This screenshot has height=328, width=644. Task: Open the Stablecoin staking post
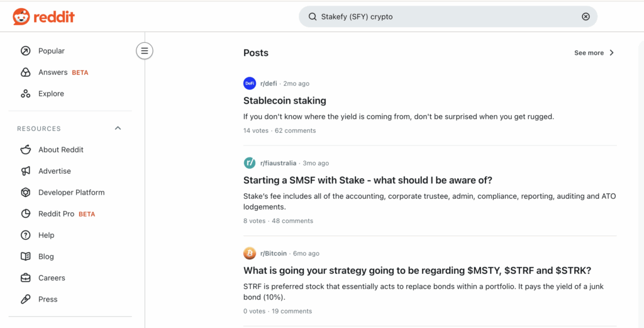(x=284, y=101)
